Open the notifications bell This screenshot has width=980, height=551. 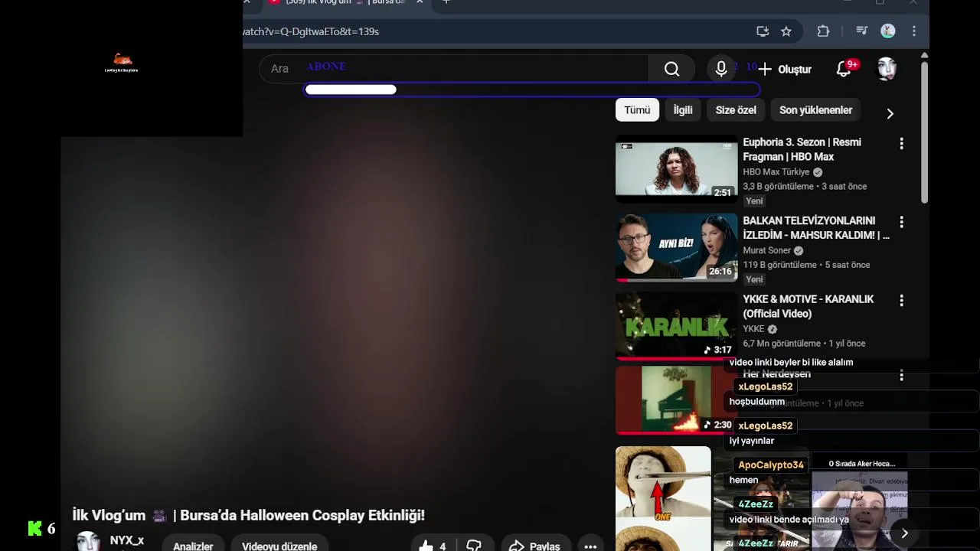pos(844,69)
